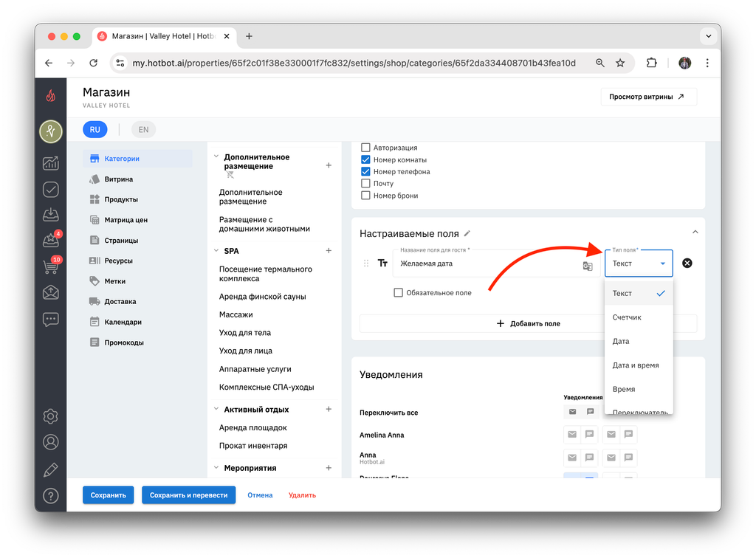Toggle first chat notification for Amelina Anna
The height and width of the screenshot is (558, 756).
click(x=589, y=434)
